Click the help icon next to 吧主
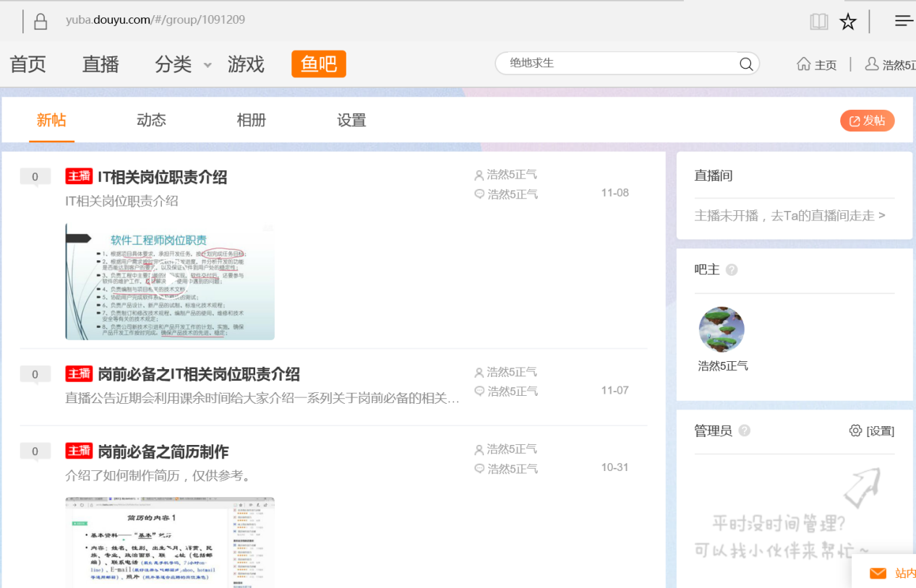The height and width of the screenshot is (588, 916). click(732, 269)
